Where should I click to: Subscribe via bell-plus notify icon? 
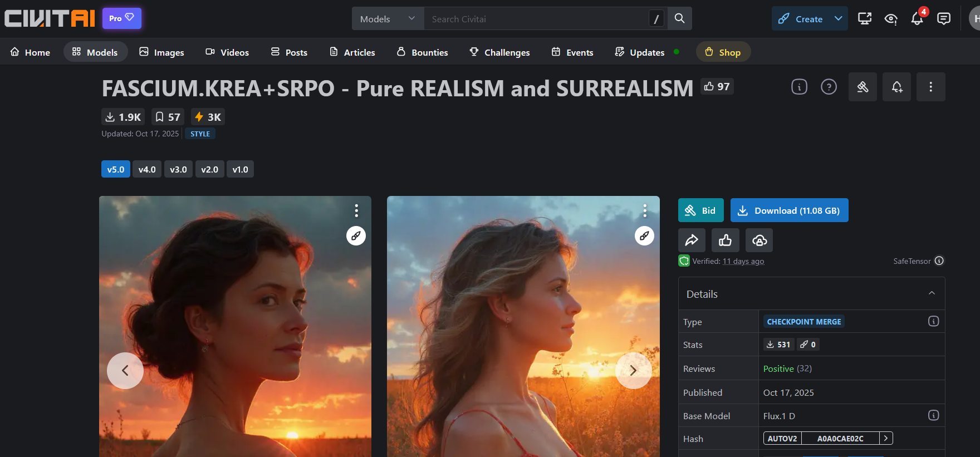896,87
